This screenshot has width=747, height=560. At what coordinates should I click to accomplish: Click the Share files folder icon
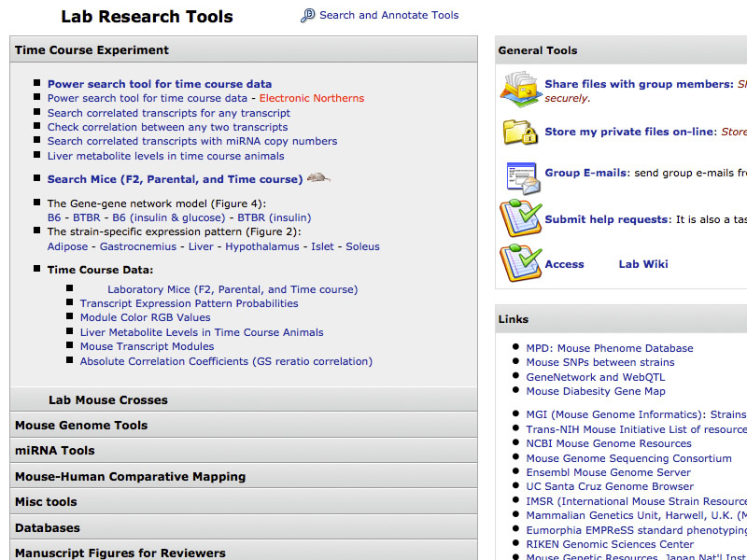coord(518,86)
